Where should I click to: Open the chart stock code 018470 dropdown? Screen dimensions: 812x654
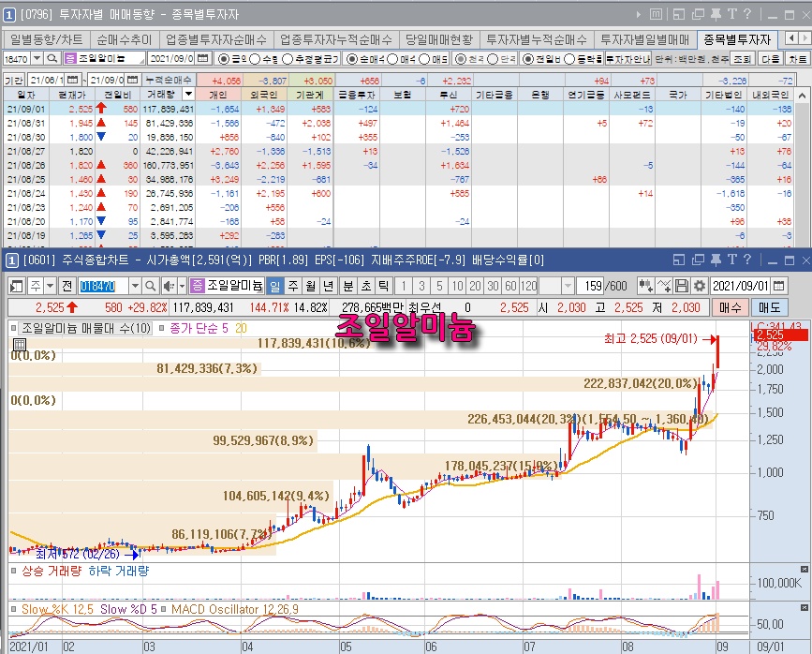click(x=135, y=286)
